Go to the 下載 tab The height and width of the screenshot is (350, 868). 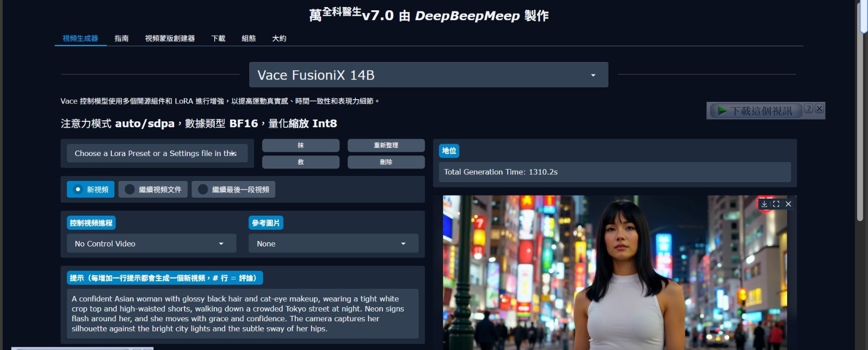218,38
